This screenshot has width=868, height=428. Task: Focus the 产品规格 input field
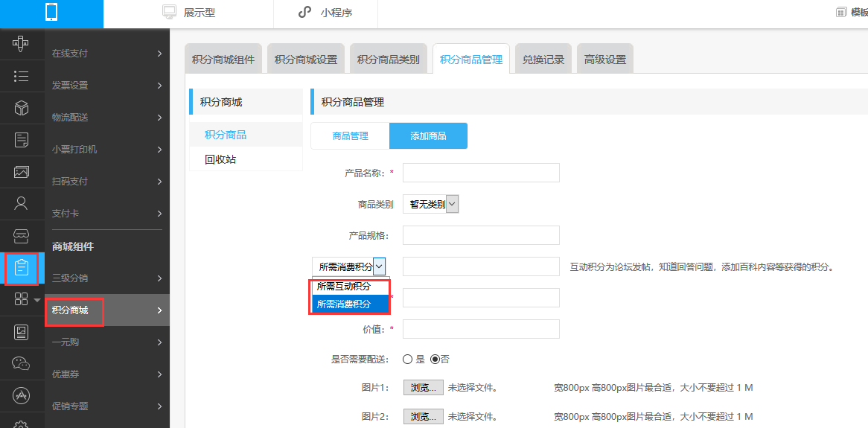coord(481,235)
